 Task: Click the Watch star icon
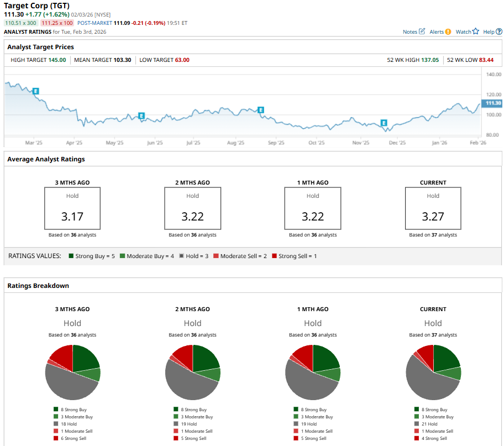[x=475, y=32]
